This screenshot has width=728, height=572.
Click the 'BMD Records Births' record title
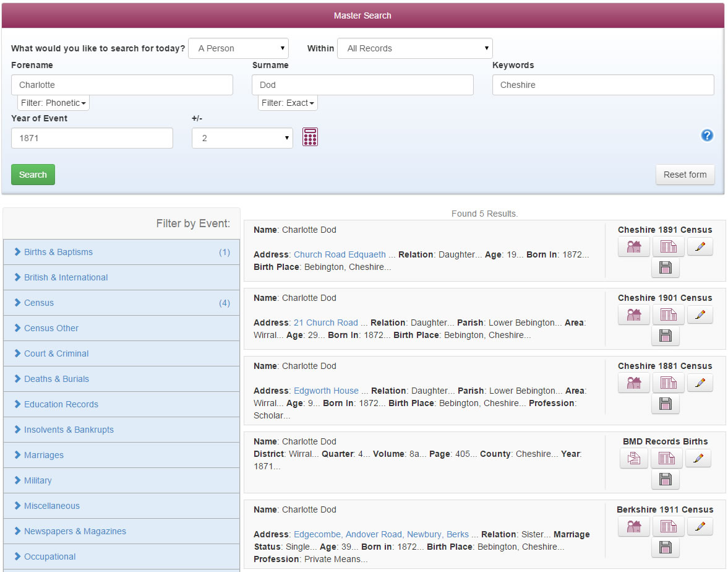666,441
